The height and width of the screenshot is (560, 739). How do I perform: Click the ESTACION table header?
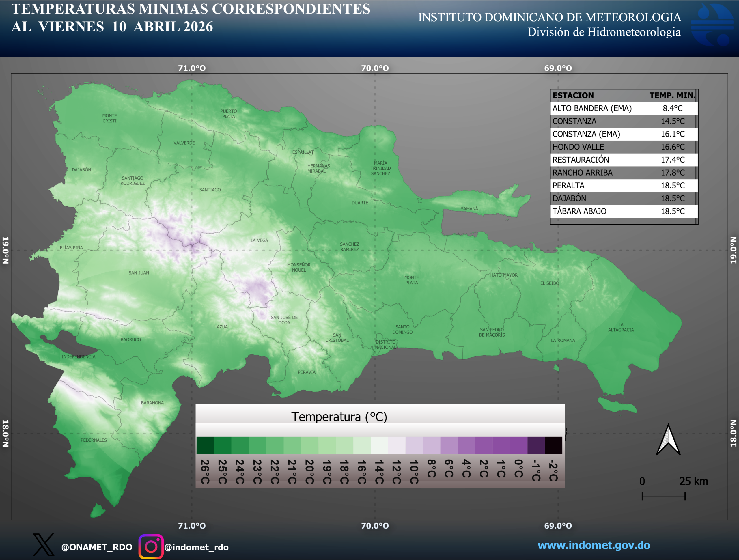point(573,96)
